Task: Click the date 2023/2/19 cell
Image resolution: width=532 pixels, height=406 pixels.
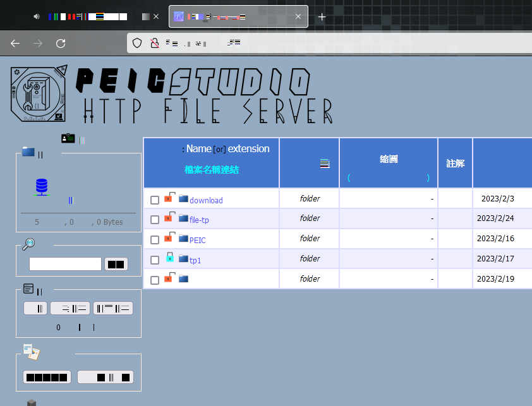Action: point(495,279)
